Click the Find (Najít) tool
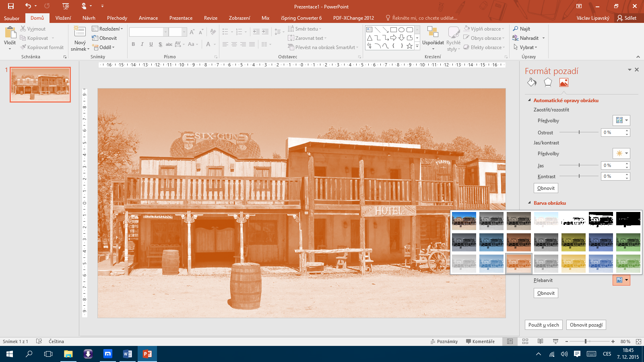Screen dimensions: 644x362 tap(522, 29)
